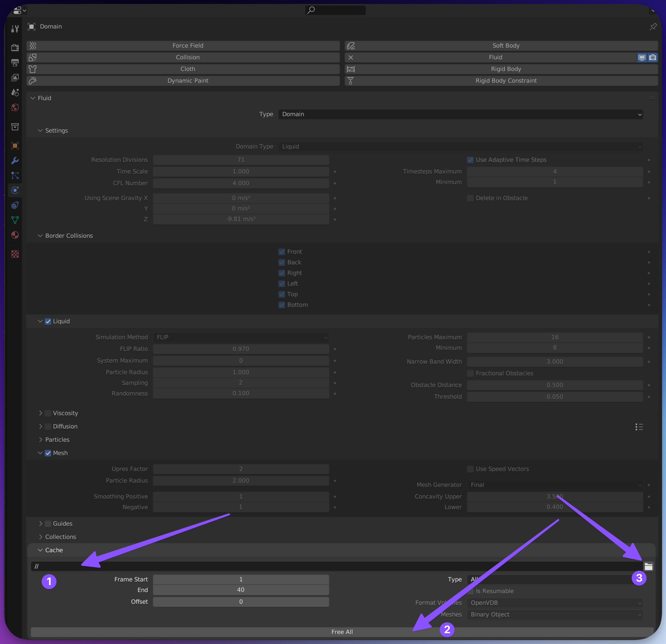Open the Modifiers wrench tab
Viewport: 666px width, 644px height.
pos(15,160)
